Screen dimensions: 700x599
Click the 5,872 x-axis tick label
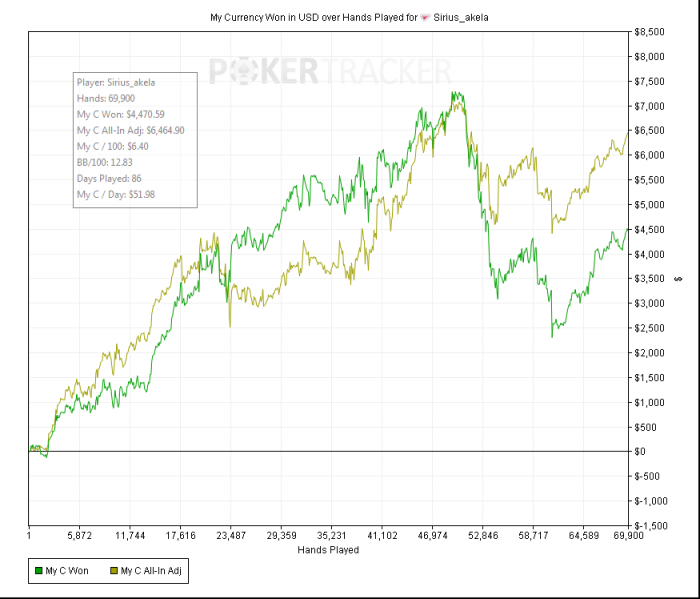click(79, 536)
